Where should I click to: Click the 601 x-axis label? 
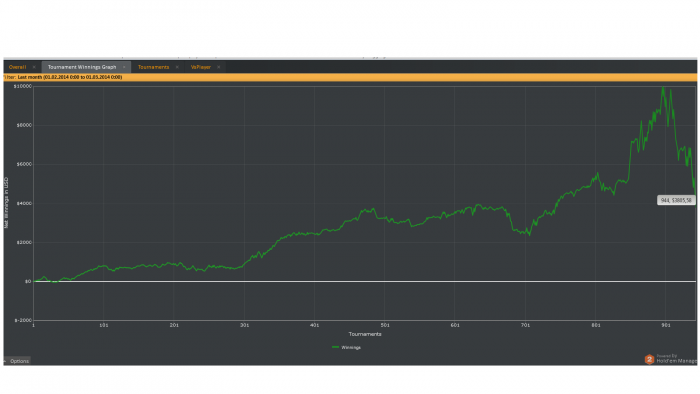[455, 325]
